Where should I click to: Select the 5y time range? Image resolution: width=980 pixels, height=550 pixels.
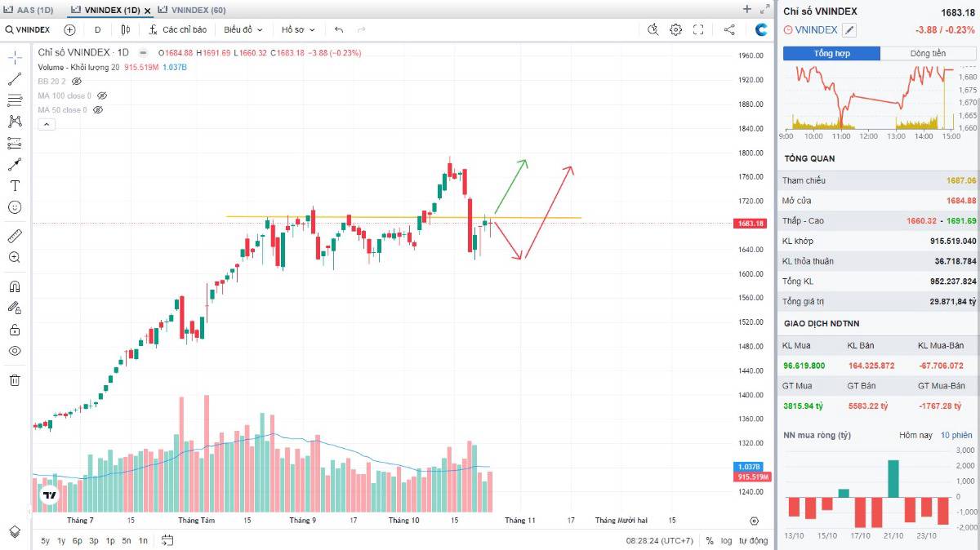(x=45, y=540)
